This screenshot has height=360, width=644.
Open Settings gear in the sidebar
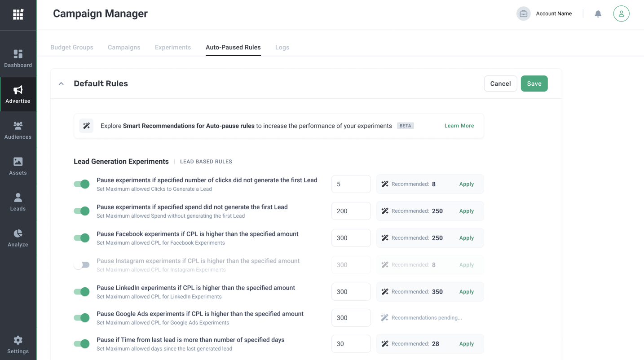[x=18, y=345]
